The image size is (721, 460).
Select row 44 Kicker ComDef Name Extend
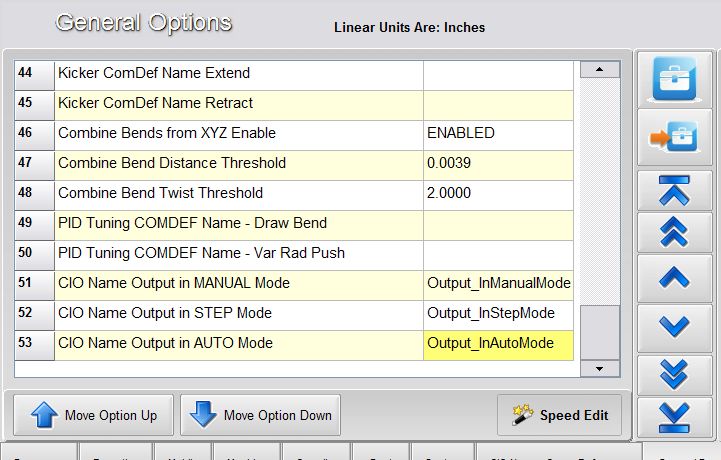[x=238, y=73]
